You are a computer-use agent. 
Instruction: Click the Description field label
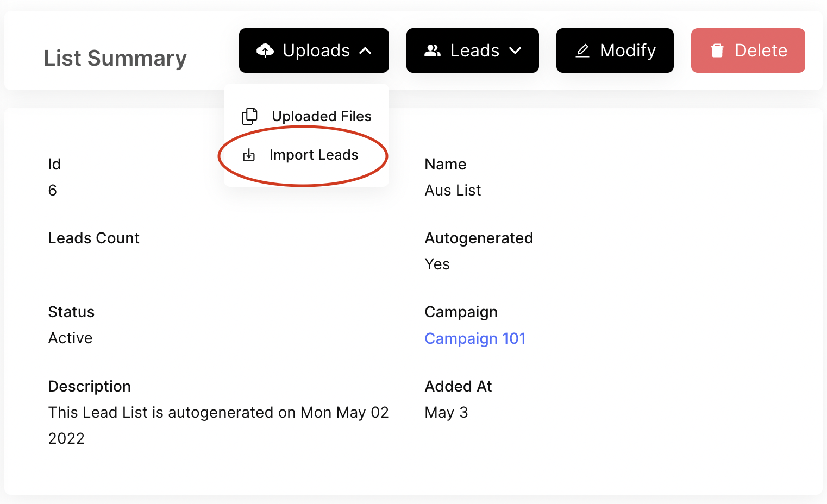pyautogui.click(x=89, y=386)
